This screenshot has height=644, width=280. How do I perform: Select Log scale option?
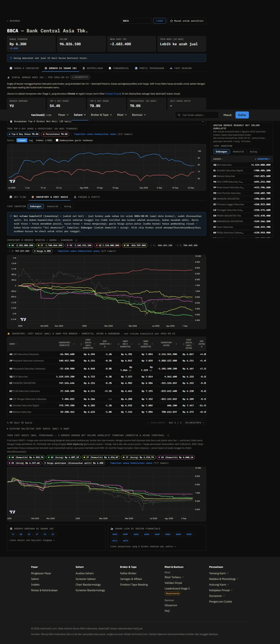coord(31,140)
